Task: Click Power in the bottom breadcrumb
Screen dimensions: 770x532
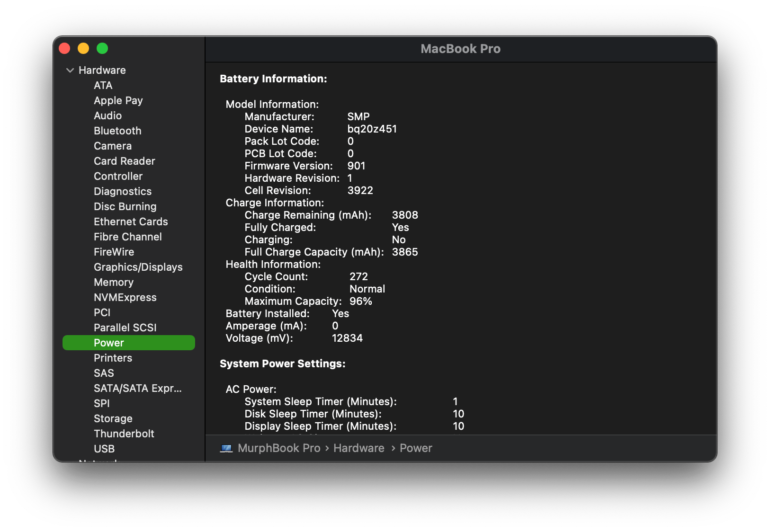Action: (x=416, y=448)
